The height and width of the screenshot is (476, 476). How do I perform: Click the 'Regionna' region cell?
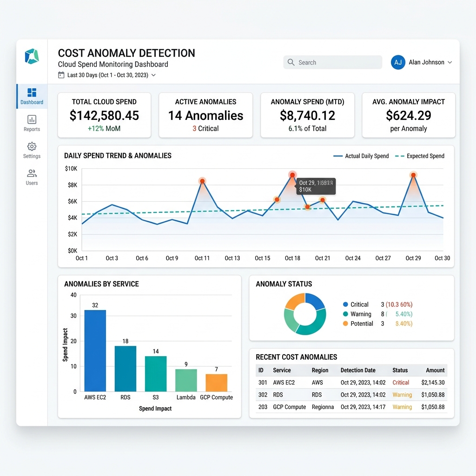[323, 407]
